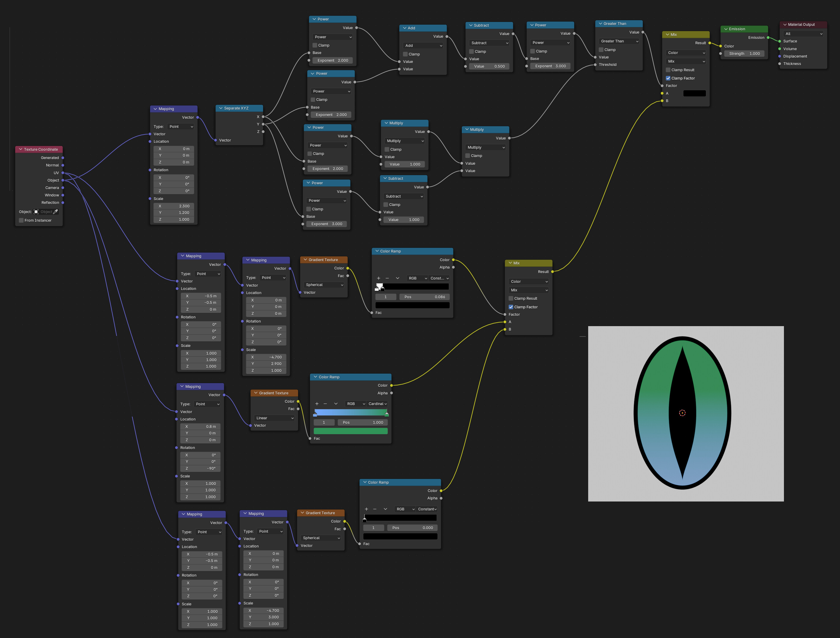This screenshot has width=840, height=638.
Task: Add a stop in Color Ramp with Pos 0.000
Action: click(x=366, y=509)
